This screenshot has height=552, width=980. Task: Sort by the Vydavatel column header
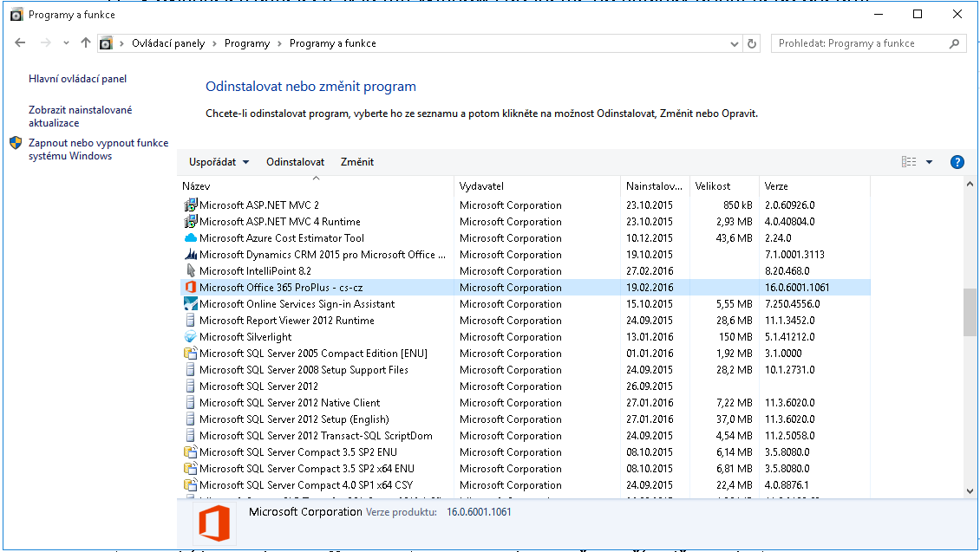click(538, 186)
